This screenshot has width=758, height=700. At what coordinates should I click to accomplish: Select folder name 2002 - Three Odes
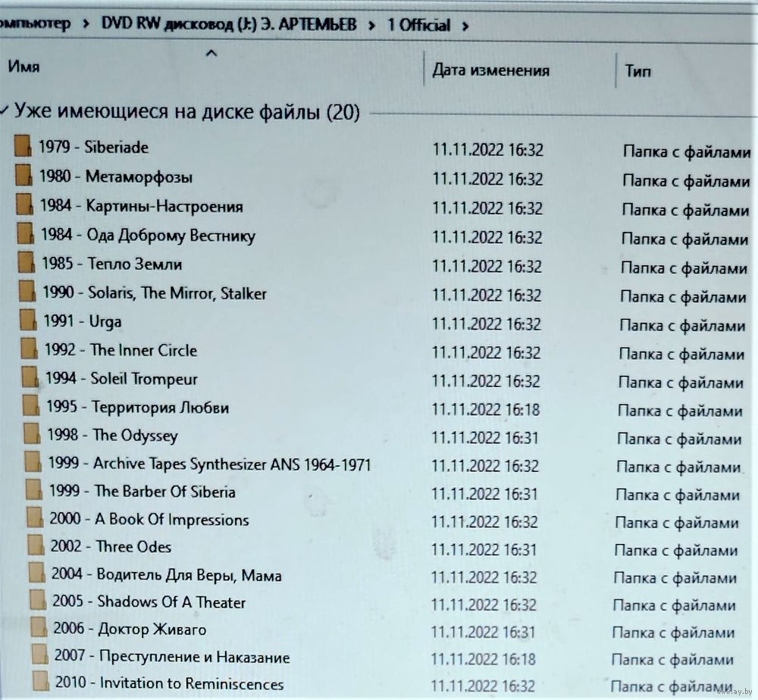[111, 547]
